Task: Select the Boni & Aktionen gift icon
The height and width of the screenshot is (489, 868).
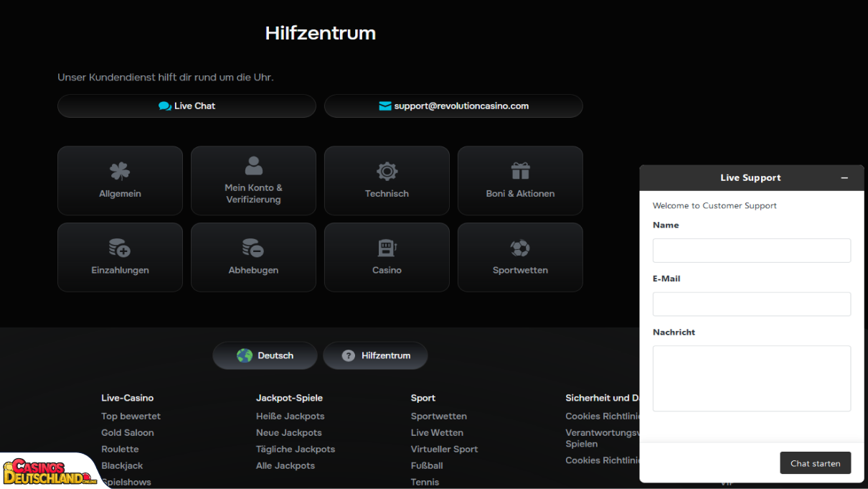Action: (520, 171)
